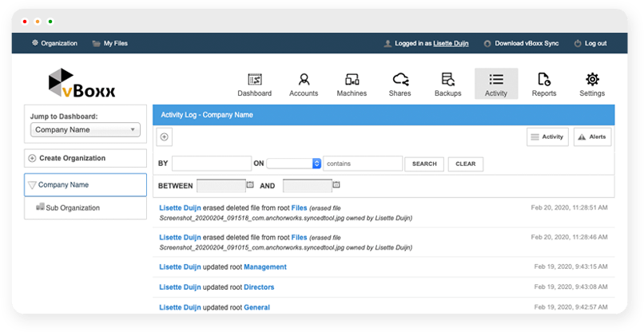644x332 pixels.
Task: Click the round plus icon under Activity Log
Action: tap(165, 137)
